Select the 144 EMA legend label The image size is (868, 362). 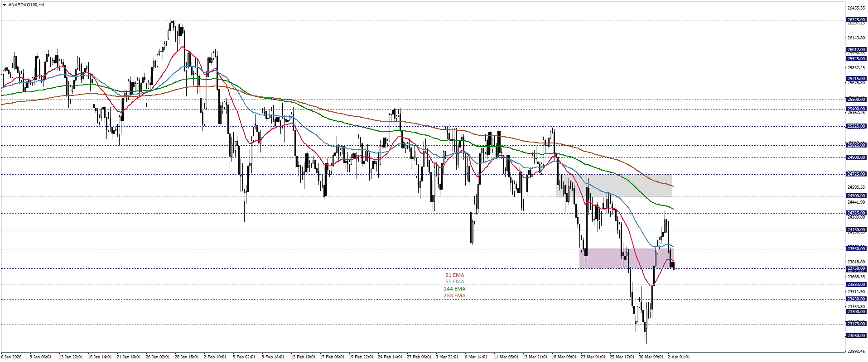click(454, 289)
